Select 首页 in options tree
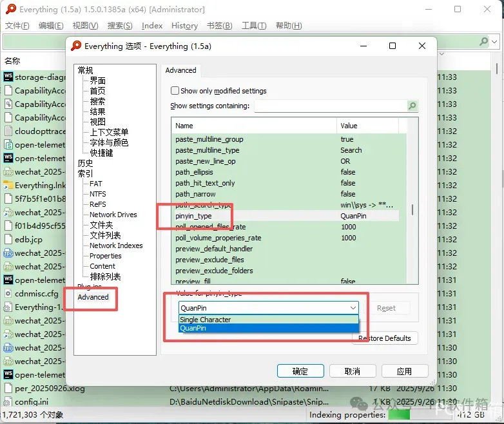This screenshot has height=424, width=504. click(x=97, y=91)
